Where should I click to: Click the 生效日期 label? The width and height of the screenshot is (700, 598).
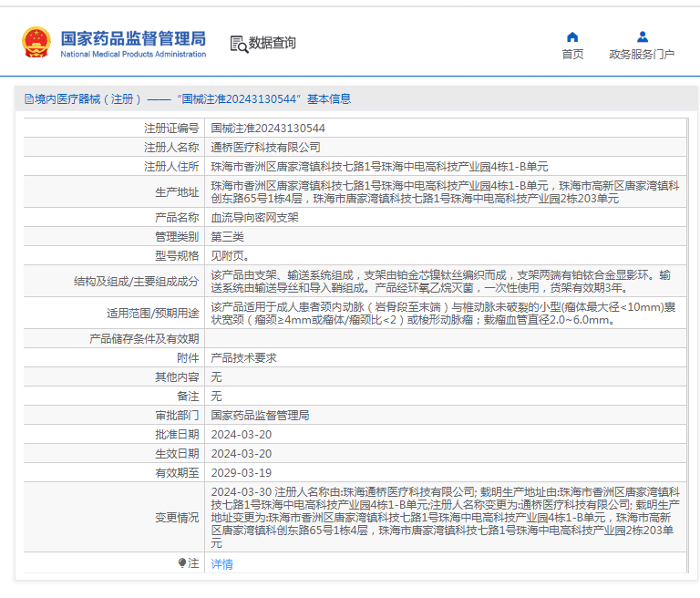(177, 454)
